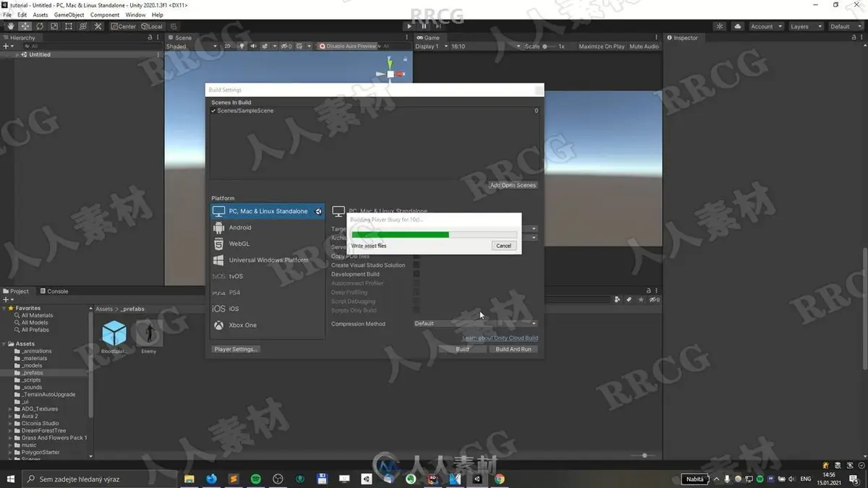Toggle scene audio speaker icon
Image resolution: width=868 pixels, height=488 pixels.
(253, 46)
